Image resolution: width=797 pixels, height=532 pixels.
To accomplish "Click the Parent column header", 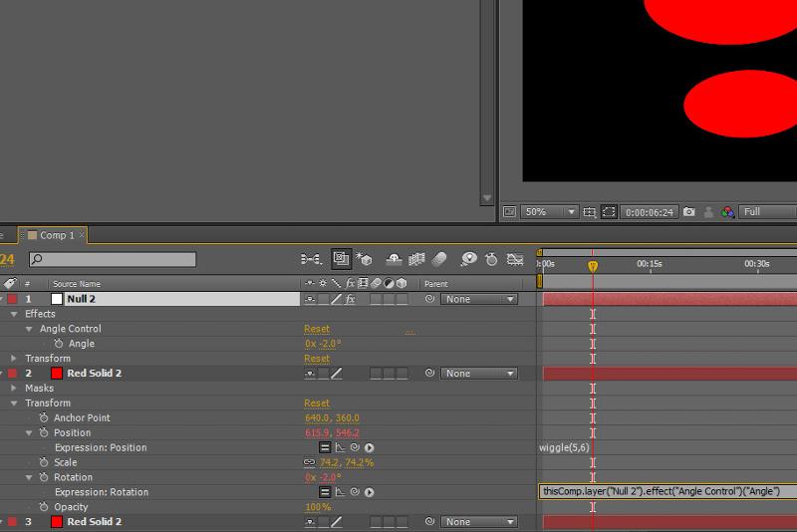I will [x=435, y=284].
